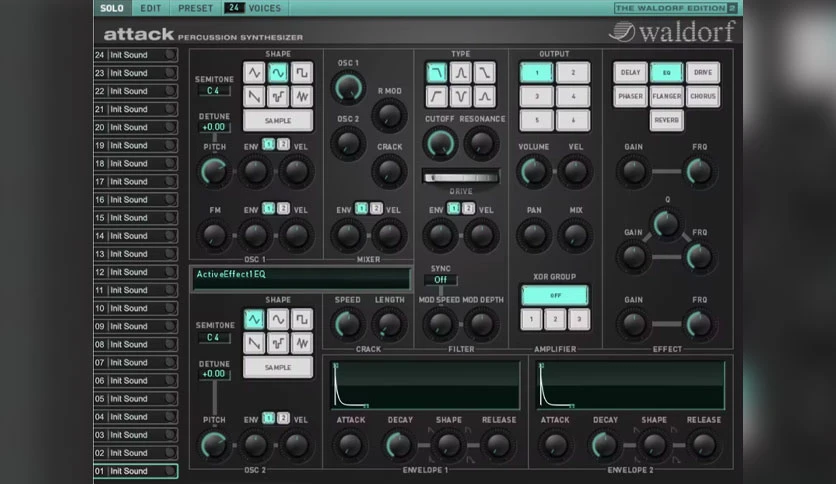Open the 24 voices count field

pyautogui.click(x=234, y=8)
